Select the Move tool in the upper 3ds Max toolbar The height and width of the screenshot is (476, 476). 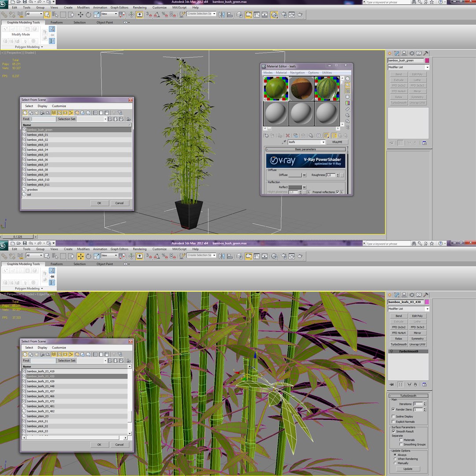point(81,15)
